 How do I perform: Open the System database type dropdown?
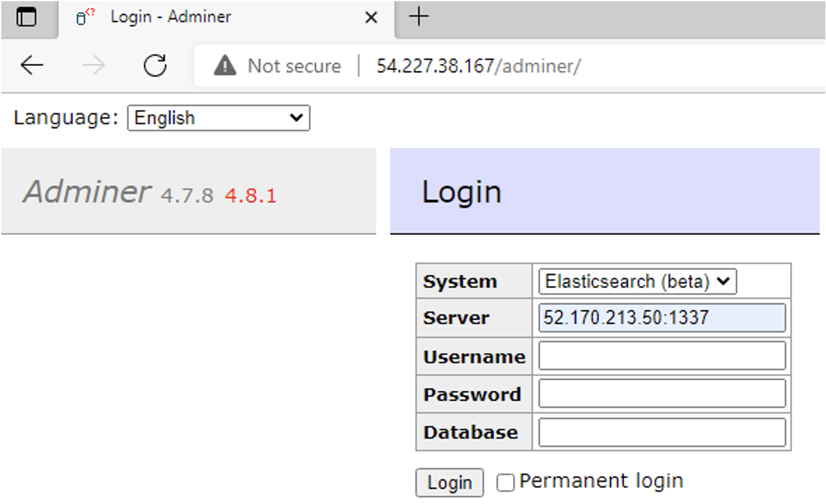(x=637, y=282)
